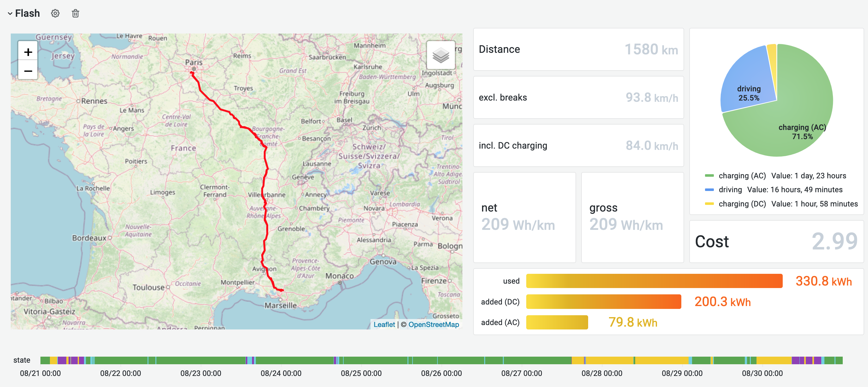Image resolution: width=868 pixels, height=387 pixels.
Task: Open the map layers control
Action: (441, 55)
